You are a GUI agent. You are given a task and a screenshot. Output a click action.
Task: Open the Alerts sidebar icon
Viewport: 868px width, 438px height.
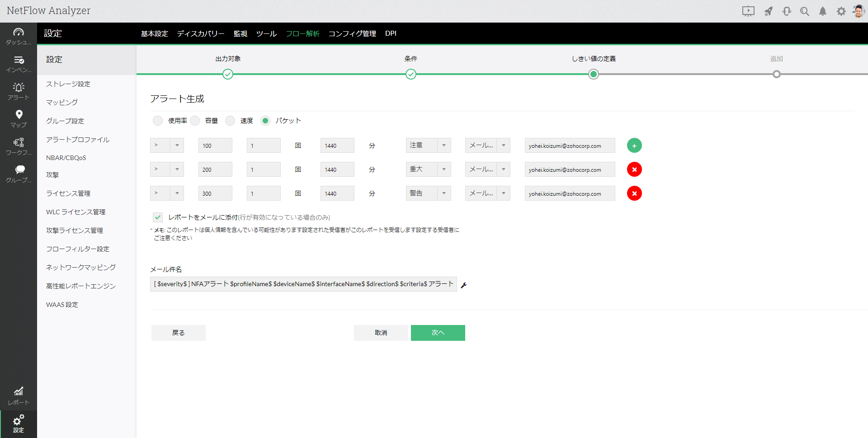[x=19, y=91]
